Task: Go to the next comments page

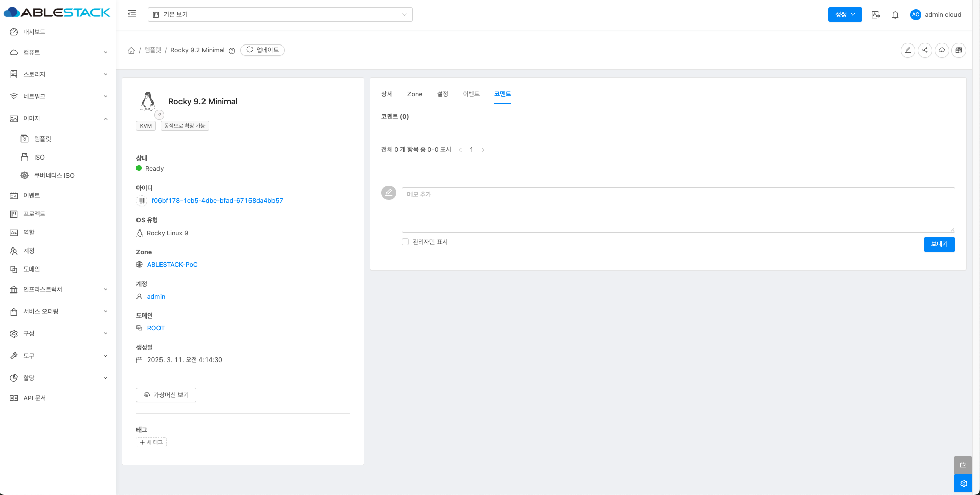Action: tap(483, 150)
